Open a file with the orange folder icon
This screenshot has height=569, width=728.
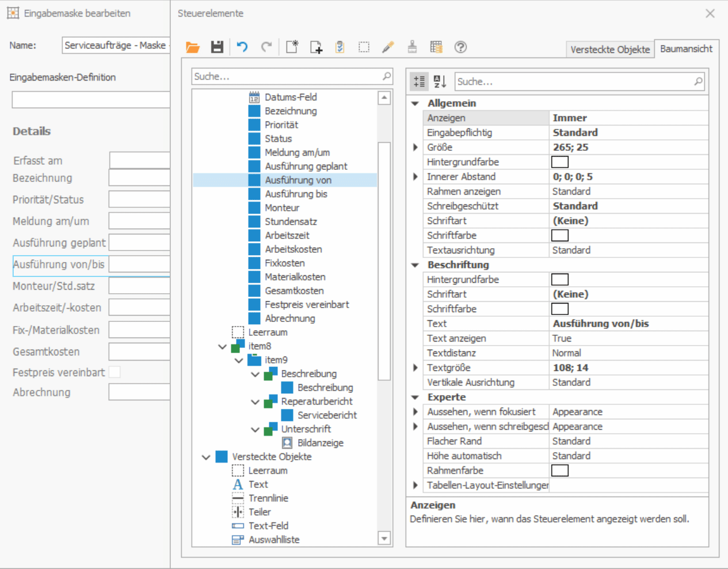pyautogui.click(x=193, y=47)
